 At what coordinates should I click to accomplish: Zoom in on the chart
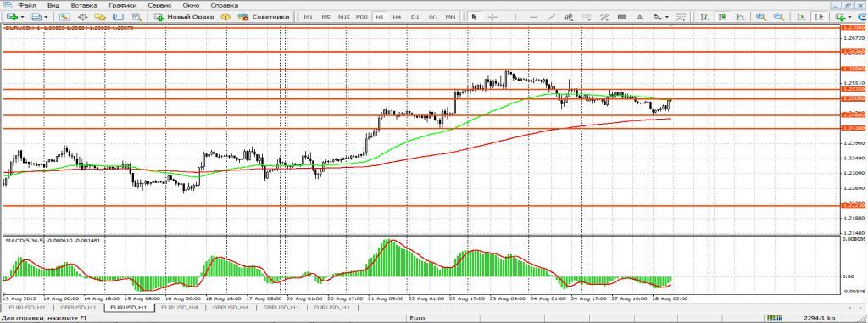tap(761, 17)
